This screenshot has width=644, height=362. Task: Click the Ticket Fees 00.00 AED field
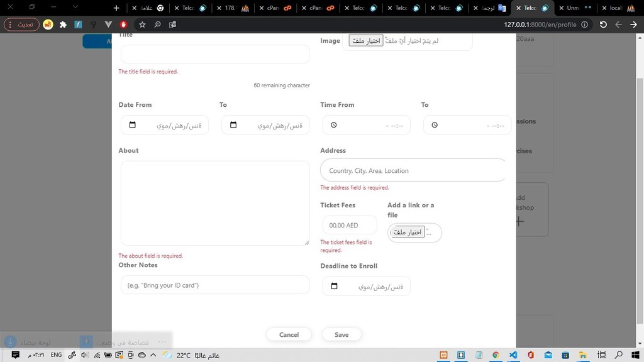350,225
